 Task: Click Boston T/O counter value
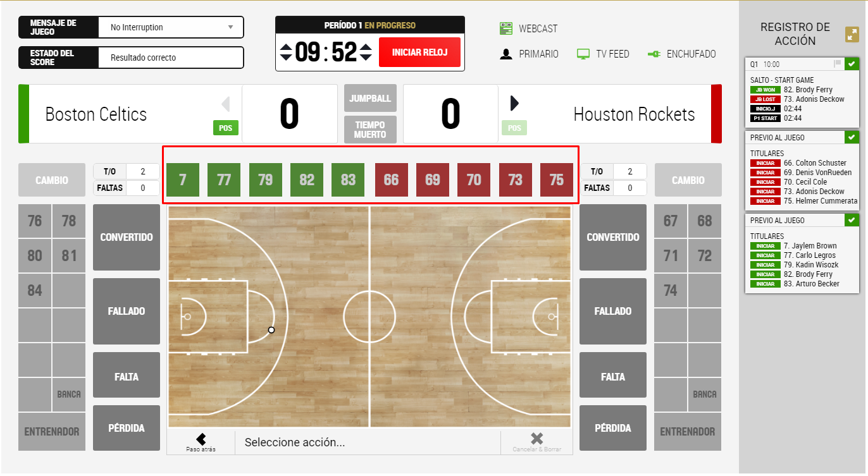(x=143, y=171)
